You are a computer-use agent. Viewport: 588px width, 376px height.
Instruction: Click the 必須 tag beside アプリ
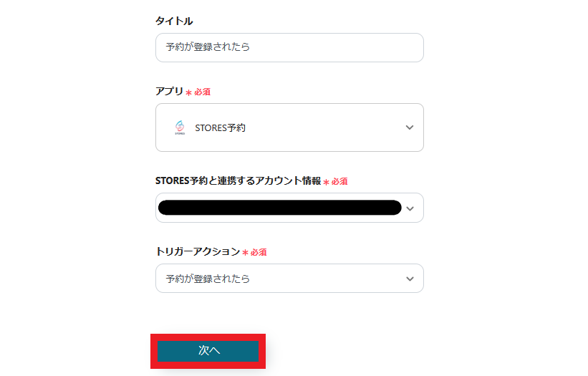[x=202, y=92]
